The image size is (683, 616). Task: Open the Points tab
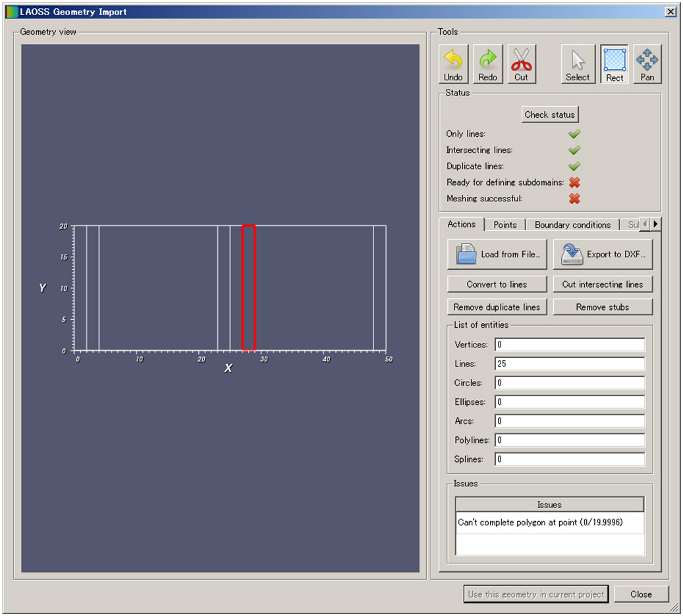coord(505,225)
